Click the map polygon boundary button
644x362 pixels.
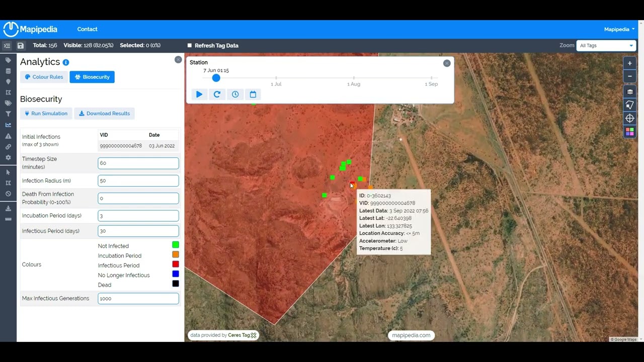(629, 105)
